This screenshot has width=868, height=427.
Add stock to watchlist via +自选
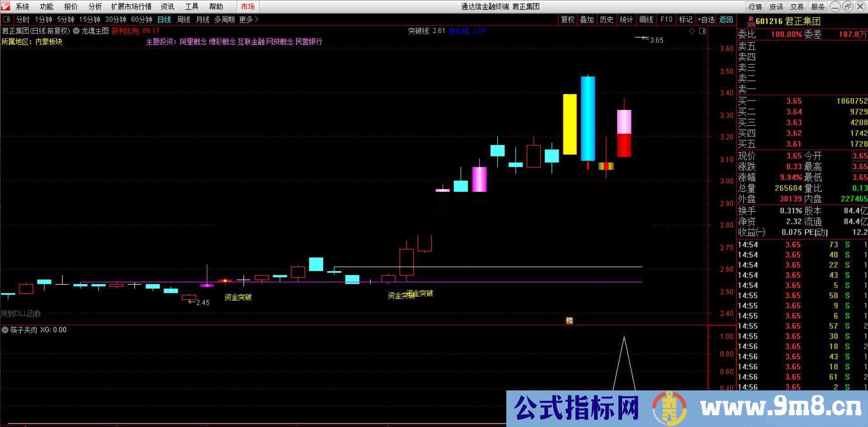[707, 19]
